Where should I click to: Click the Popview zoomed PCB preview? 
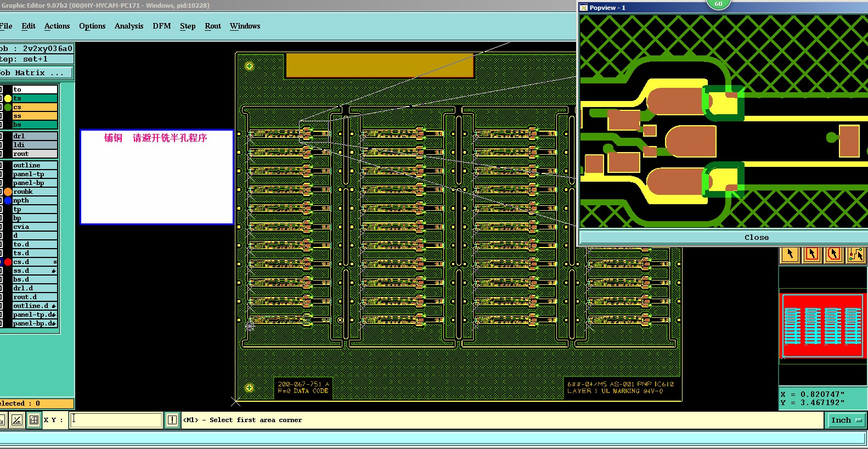[x=724, y=121]
